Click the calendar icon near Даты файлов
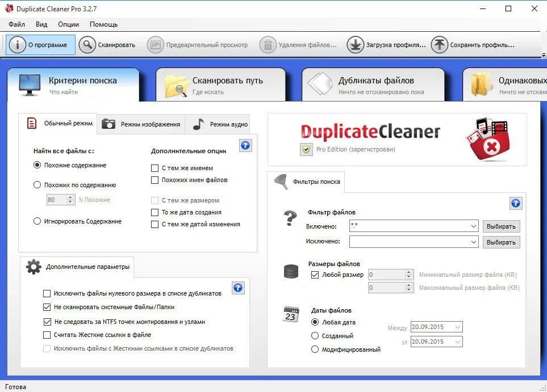 (291, 314)
